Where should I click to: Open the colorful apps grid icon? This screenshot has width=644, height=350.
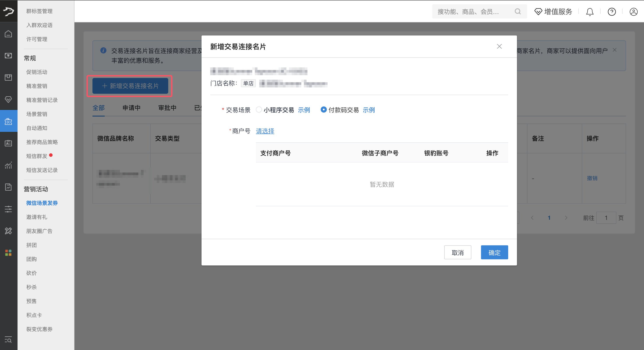(x=8, y=253)
